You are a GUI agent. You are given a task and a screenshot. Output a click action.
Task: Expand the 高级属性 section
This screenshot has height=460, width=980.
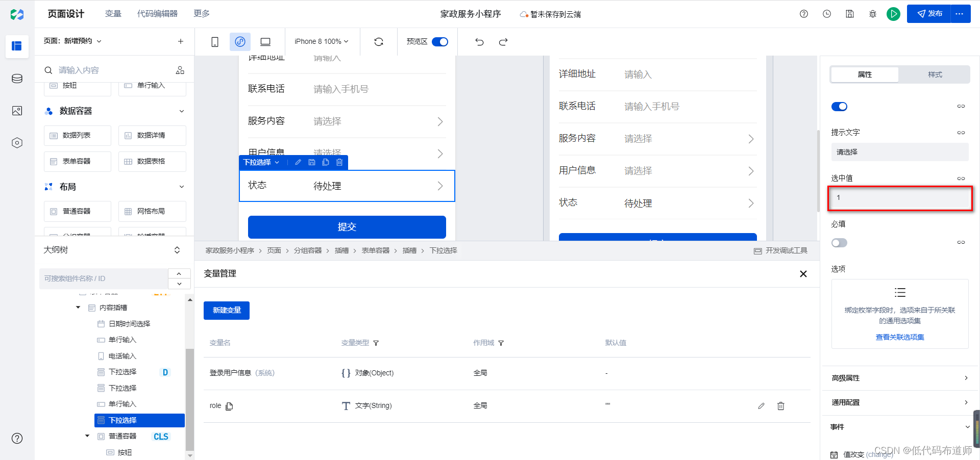tap(900, 378)
